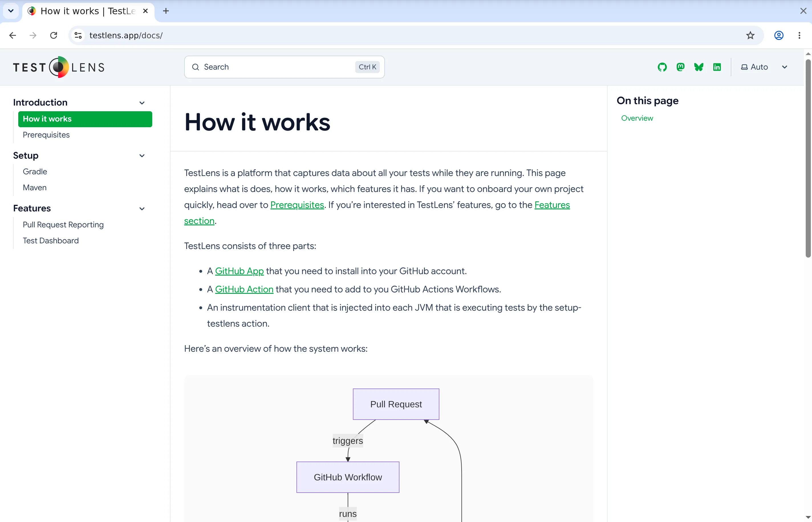Click the search magnifier icon
812x522 pixels.
coord(196,67)
